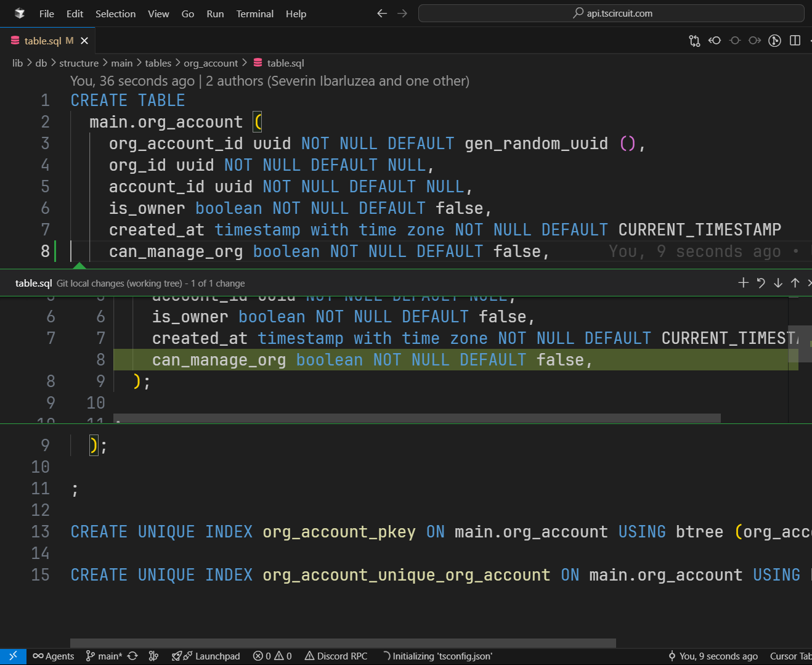Image resolution: width=812 pixels, height=665 pixels.
Task: Click the git blame authors CodeLens line
Action: pyautogui.click(x=270, y=81)
